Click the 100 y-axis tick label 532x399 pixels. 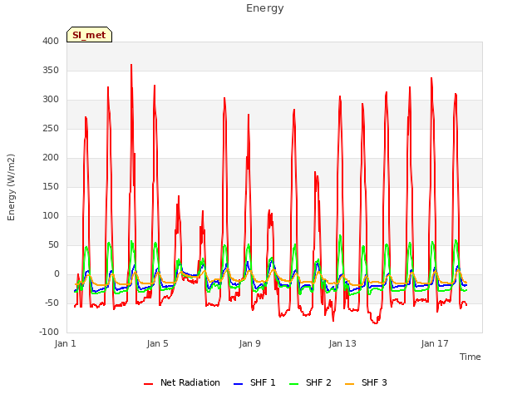(51, 216)
